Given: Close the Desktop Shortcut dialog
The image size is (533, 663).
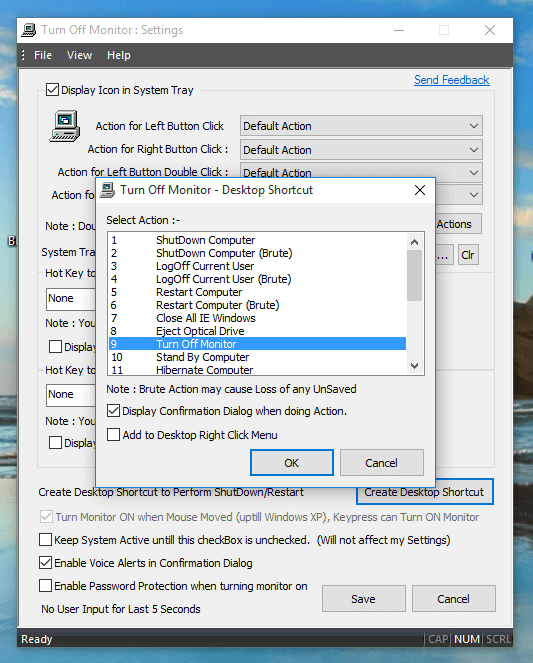Looking at the screenshot, I should pyautogui.click(x=420, y=190).
